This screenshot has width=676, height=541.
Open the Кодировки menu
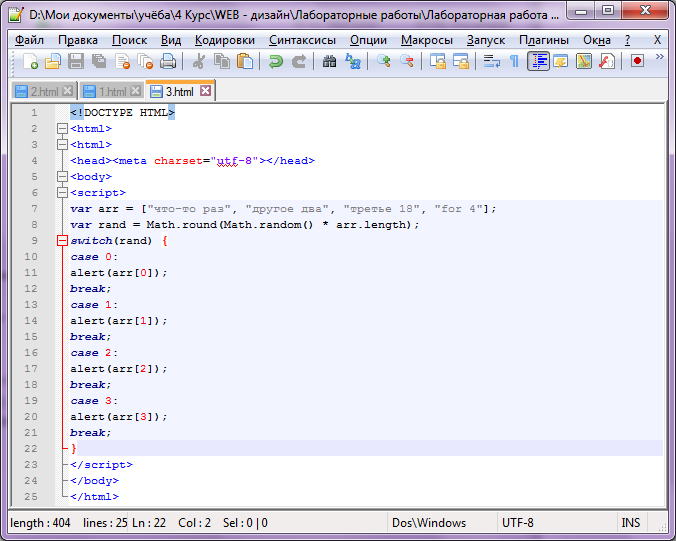coord(225,40)
